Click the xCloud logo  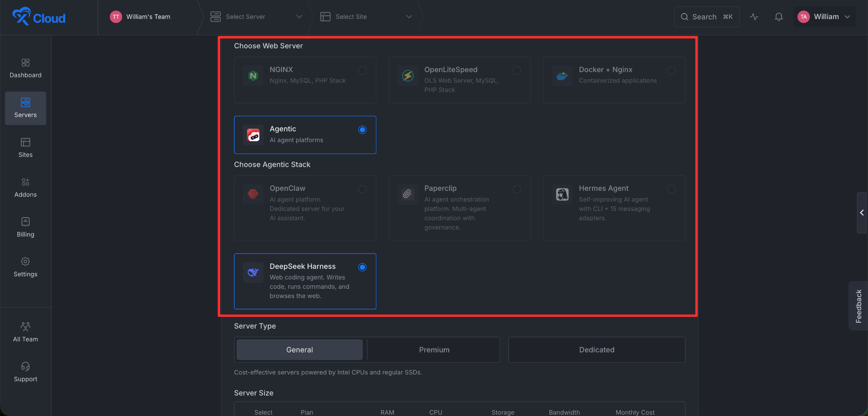pyautogui.click(x=39, y=17)
